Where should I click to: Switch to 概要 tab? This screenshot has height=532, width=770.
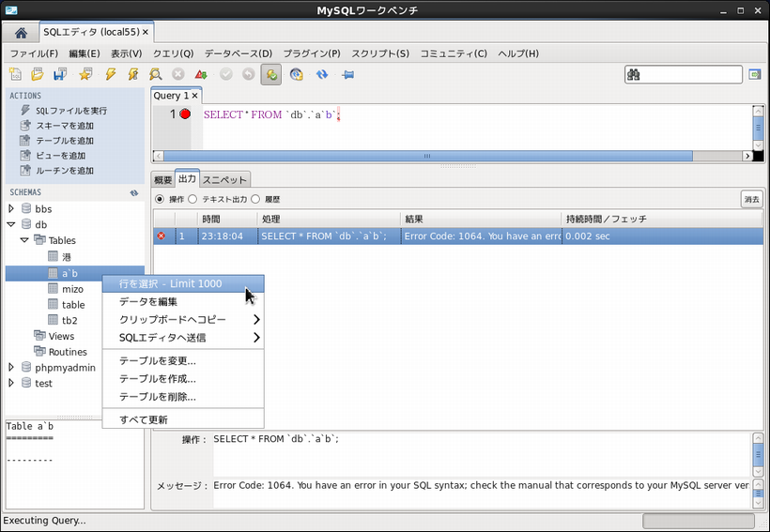click(163, 180)
